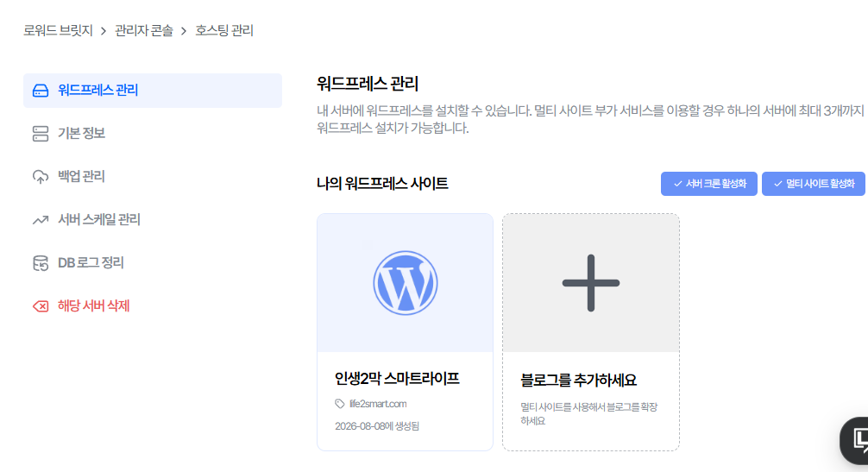This screenshot has width=868, height=472.
Task: Click the check mark in 멀티 사이트 활성화
Action: click(777, 184)
